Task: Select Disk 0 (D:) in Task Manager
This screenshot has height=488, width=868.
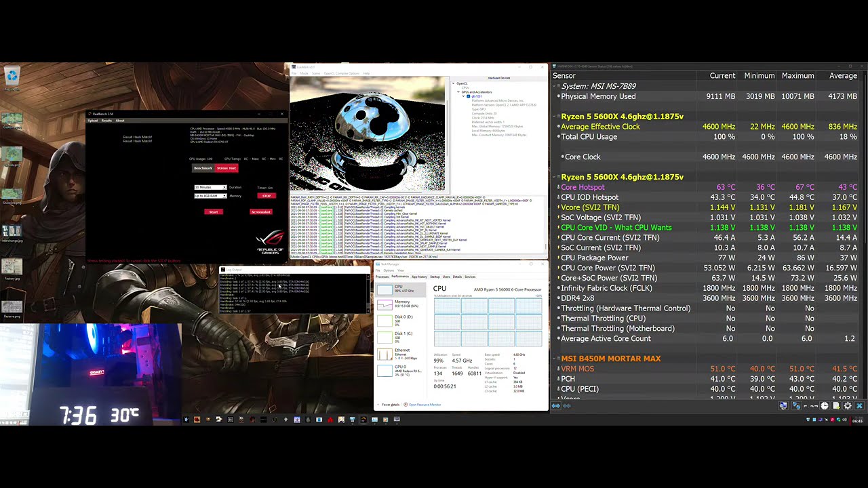Action: 401,320
